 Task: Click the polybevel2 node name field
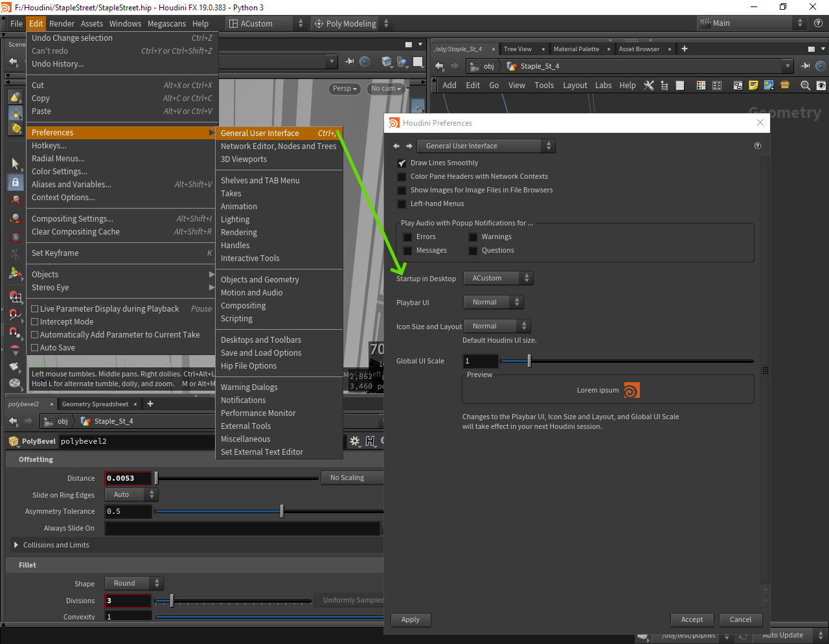[x=194, y=441]
